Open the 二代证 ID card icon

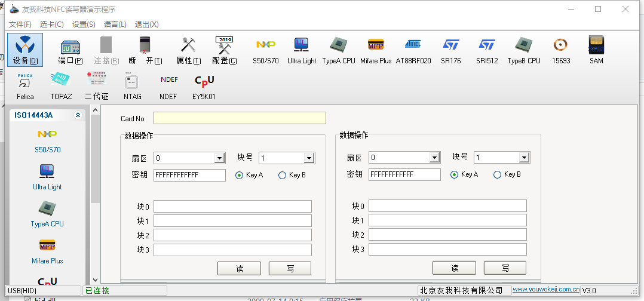click(97, 85)
